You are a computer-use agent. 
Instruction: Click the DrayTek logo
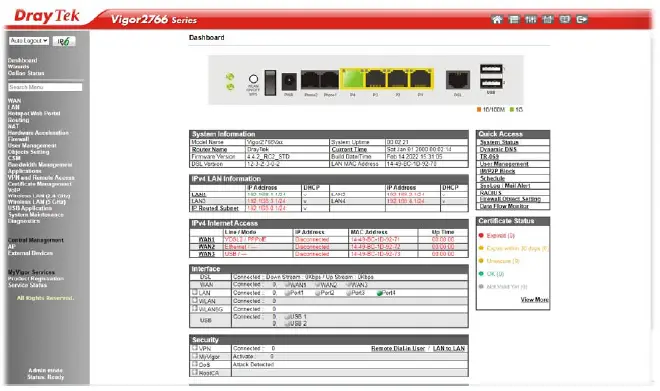[x=47, y=16]
